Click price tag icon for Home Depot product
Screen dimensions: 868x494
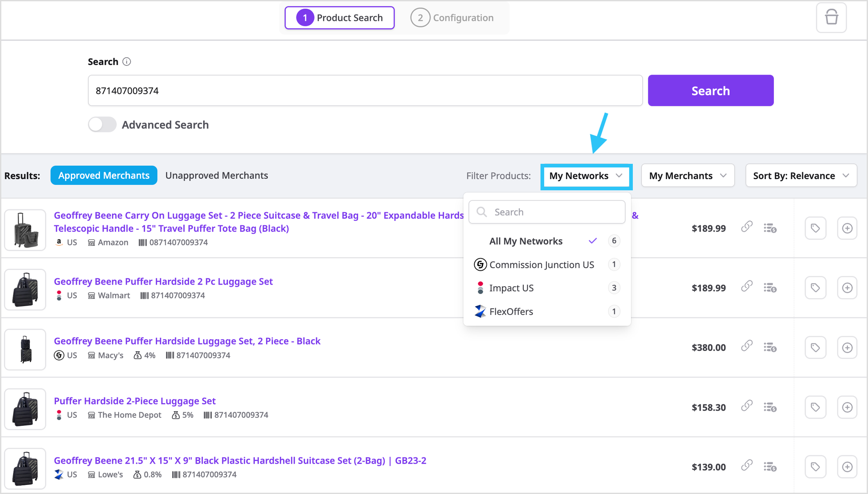[815, 407]
